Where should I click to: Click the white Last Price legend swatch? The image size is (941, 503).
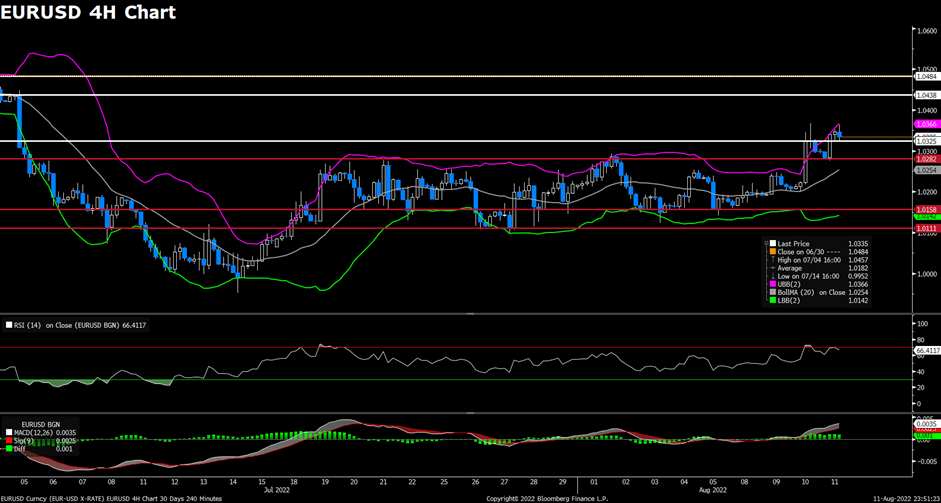pyautogui.click(x=772, y=243)
